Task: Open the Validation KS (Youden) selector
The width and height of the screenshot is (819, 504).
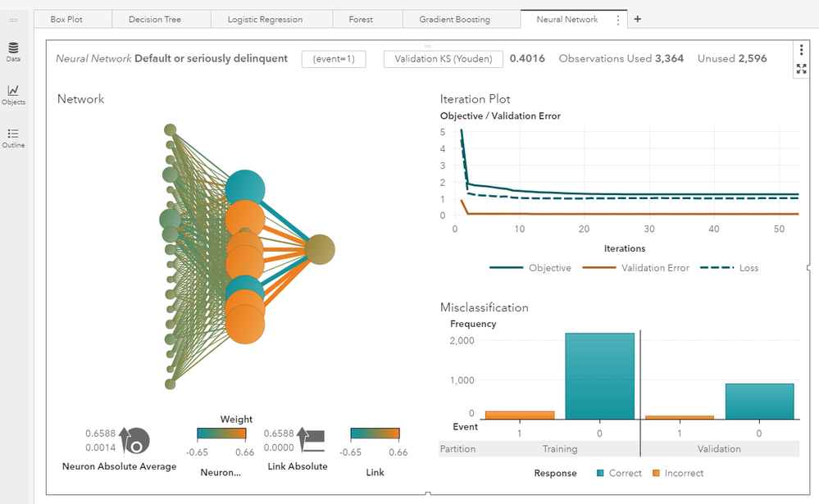Action: (x=443, y=59)
